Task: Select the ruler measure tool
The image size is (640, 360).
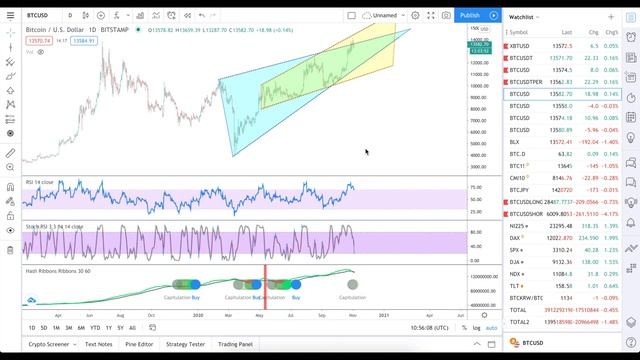Action: 11,153
